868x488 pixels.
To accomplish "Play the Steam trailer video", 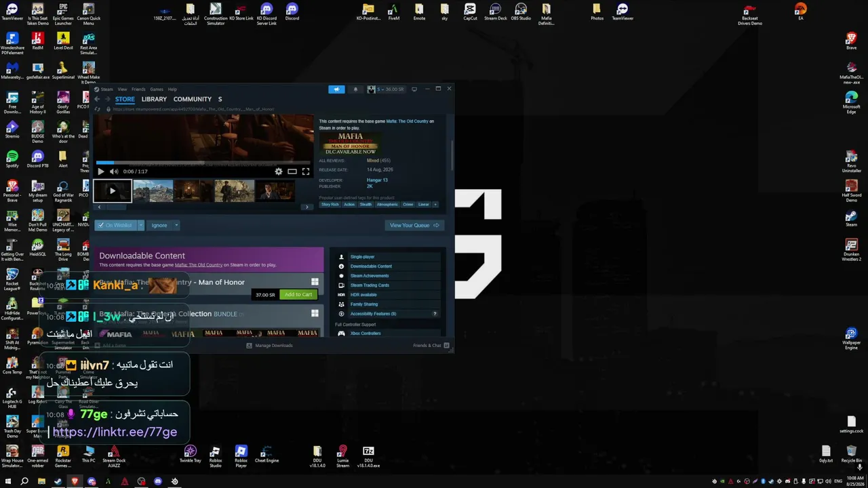I will pos(101,171).
